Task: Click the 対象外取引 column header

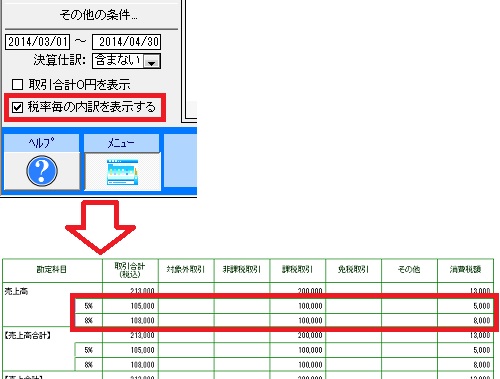Action: point(186,269)
